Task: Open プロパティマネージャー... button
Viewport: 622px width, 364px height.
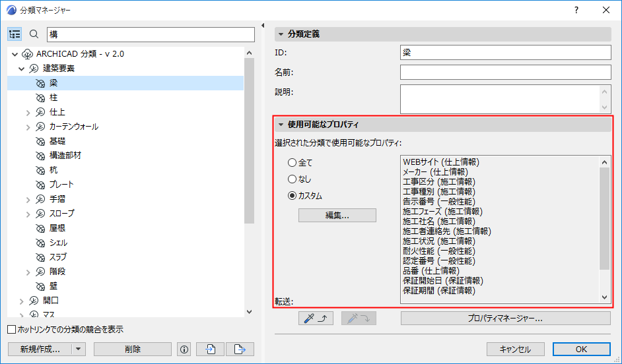Action: 505,318
